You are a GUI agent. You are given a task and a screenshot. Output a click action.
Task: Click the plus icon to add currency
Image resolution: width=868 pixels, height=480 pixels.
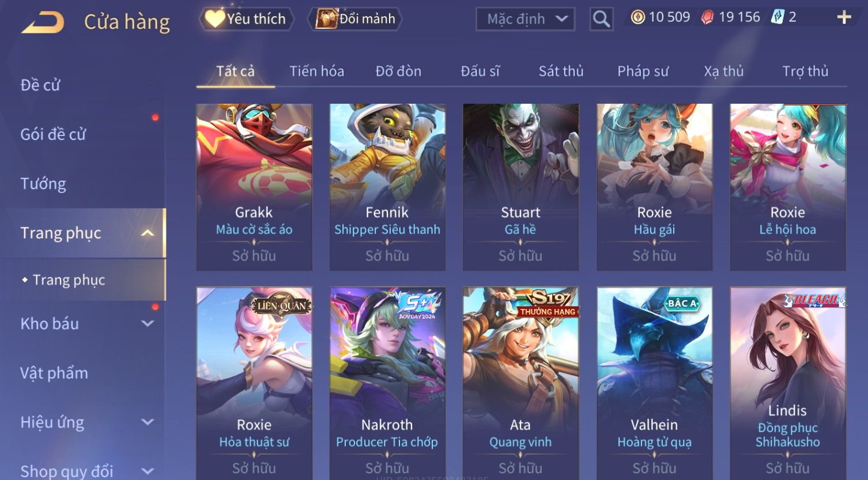click(x=844, y=17)
